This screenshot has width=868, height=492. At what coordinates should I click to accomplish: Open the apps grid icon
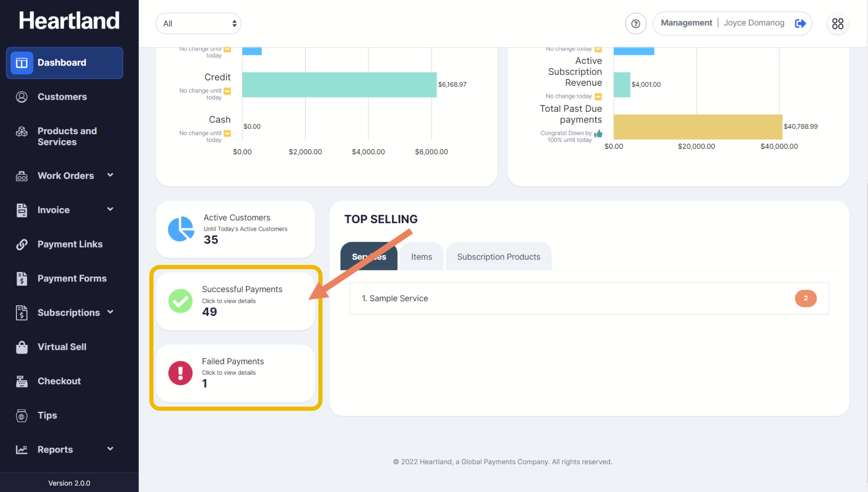click(x=838, y=24)
